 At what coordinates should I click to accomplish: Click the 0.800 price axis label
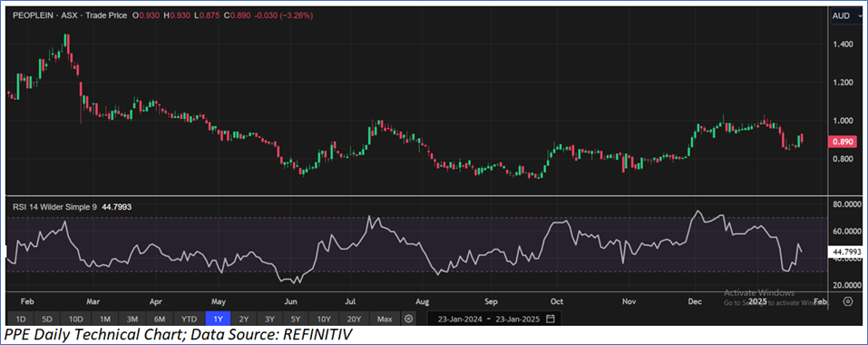pyautogui.click(x=843, y=159)
